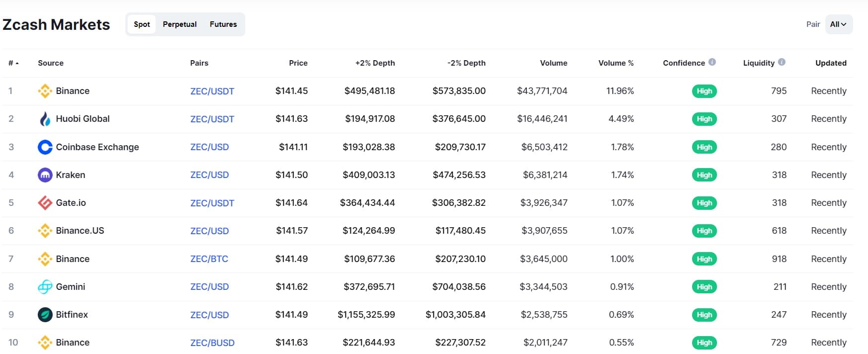Click the $704,038.56 depth value
The height and width of the screenshot is (354, 868).
(x=459, y=287)
